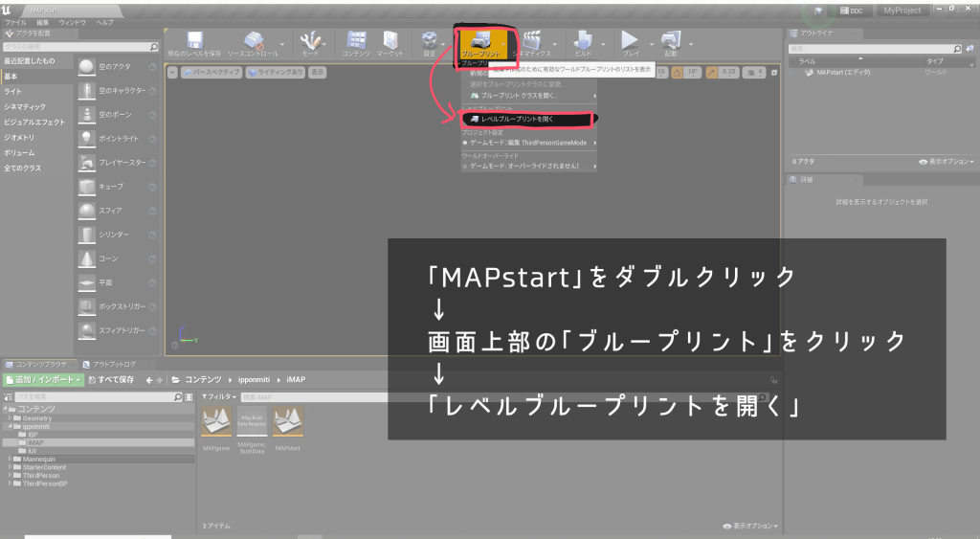
Task: Click the Cinematics clapperboard icon
Action: pyautogui.click(x=532, y=40)
